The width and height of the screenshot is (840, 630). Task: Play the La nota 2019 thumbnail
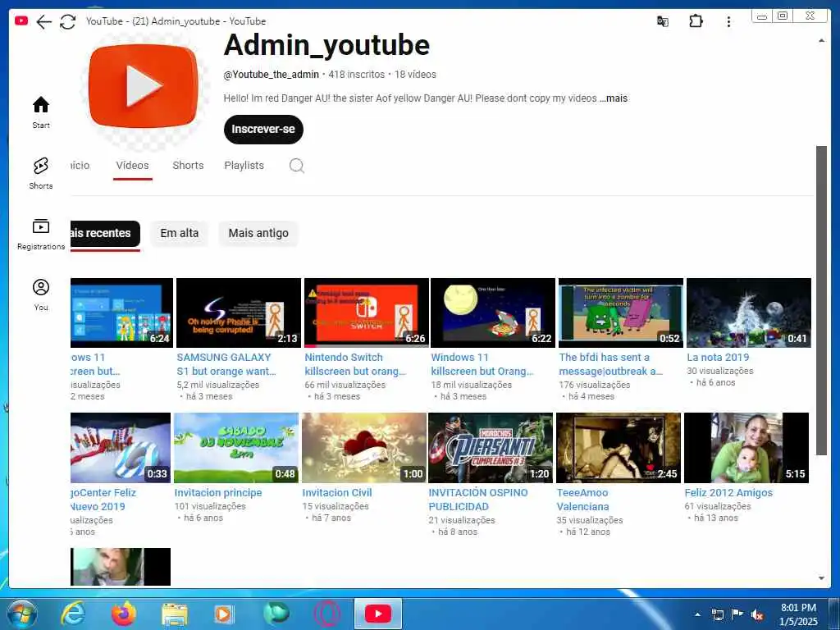pyautogui.click(x=748, y=313)
